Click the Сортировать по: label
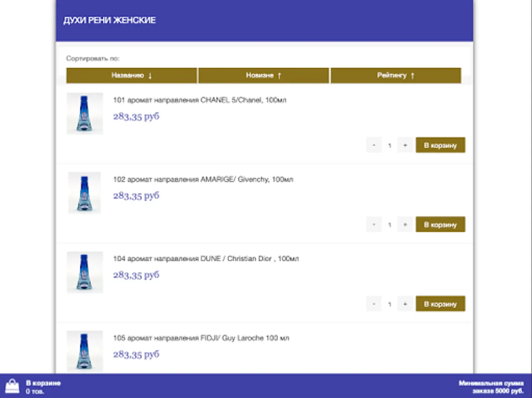This screenshot has height=398, width=532. (93, 58)
